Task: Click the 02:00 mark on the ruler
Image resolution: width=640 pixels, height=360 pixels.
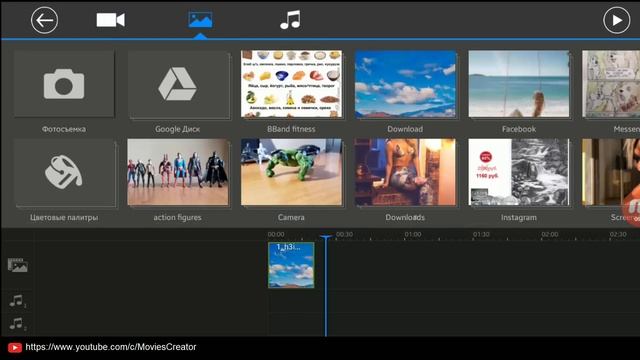Action: click(x=549, y=234)
